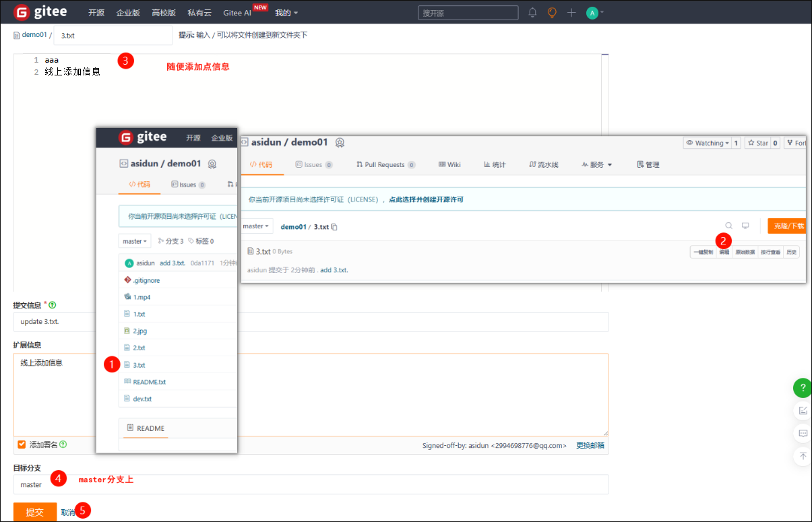Open the README.txt file
Screen dimensions: 812x522
click(x=149, y=381)
